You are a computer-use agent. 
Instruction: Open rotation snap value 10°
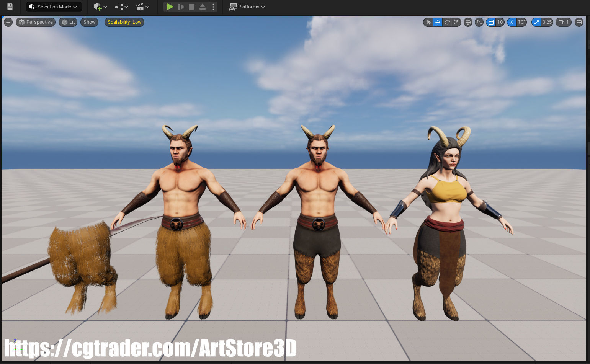point(521,22)
